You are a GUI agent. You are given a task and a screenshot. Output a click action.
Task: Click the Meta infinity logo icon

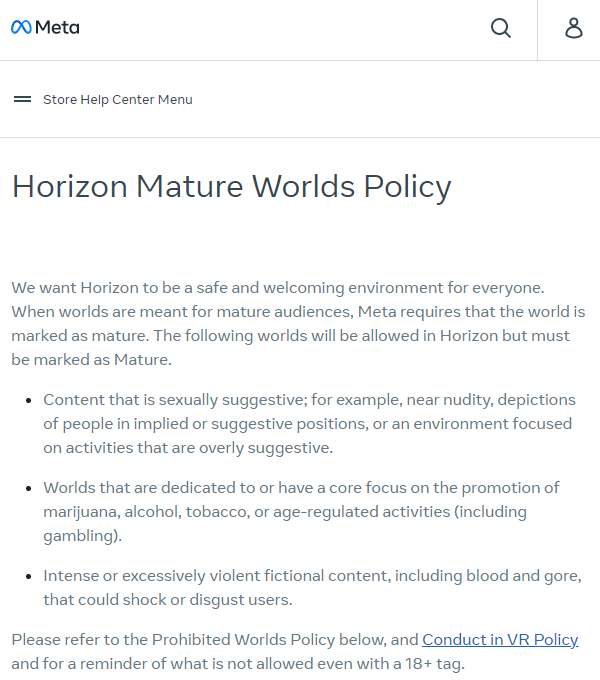(21, 28)
